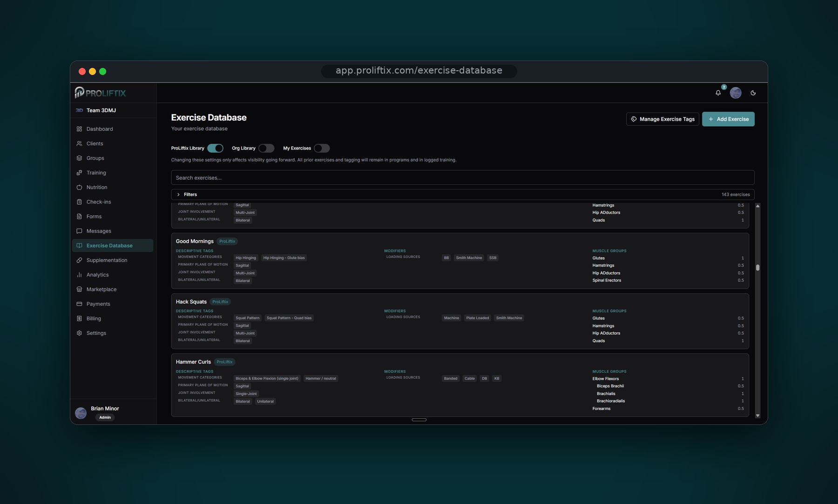Screen dimensions: 838x504
Task: Click the Check-ins clipboard icon
Action: point(79,202)
